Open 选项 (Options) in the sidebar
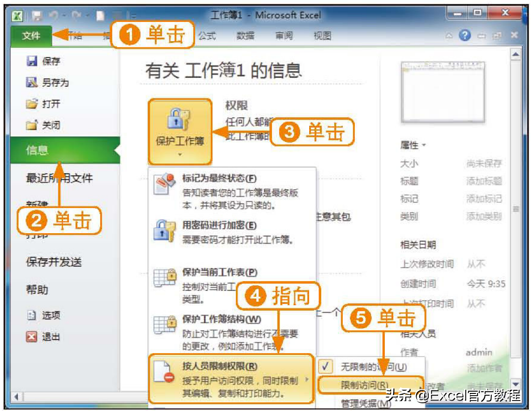Viewport: 532px width, 414px height. (x=43, y=315)
